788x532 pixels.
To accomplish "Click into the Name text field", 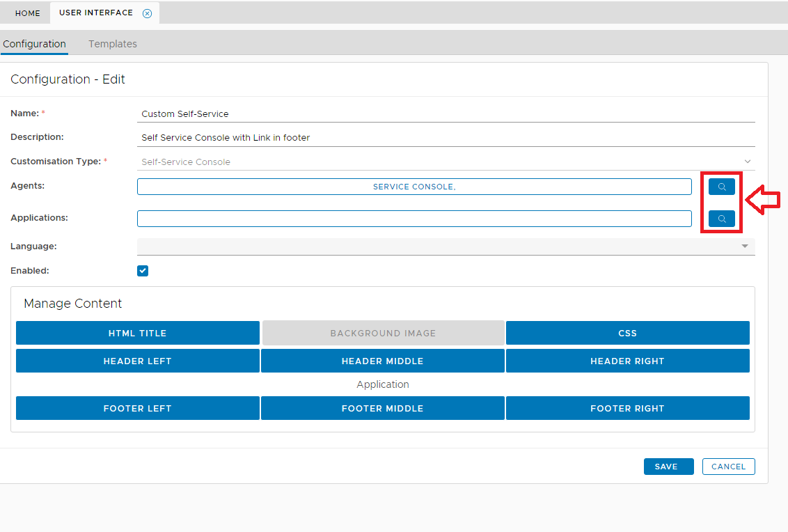I will tap(446, 114).
